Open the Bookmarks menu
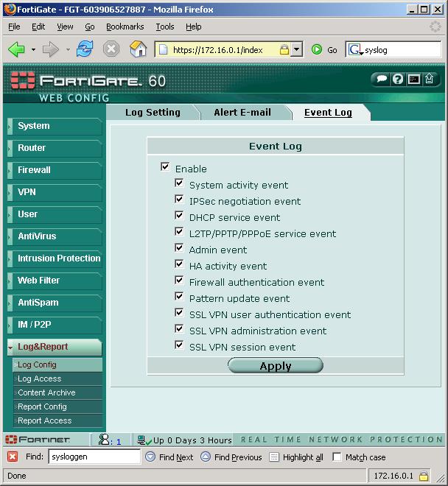This screenshot has height=486, width=448. click(x=125, y=27)
